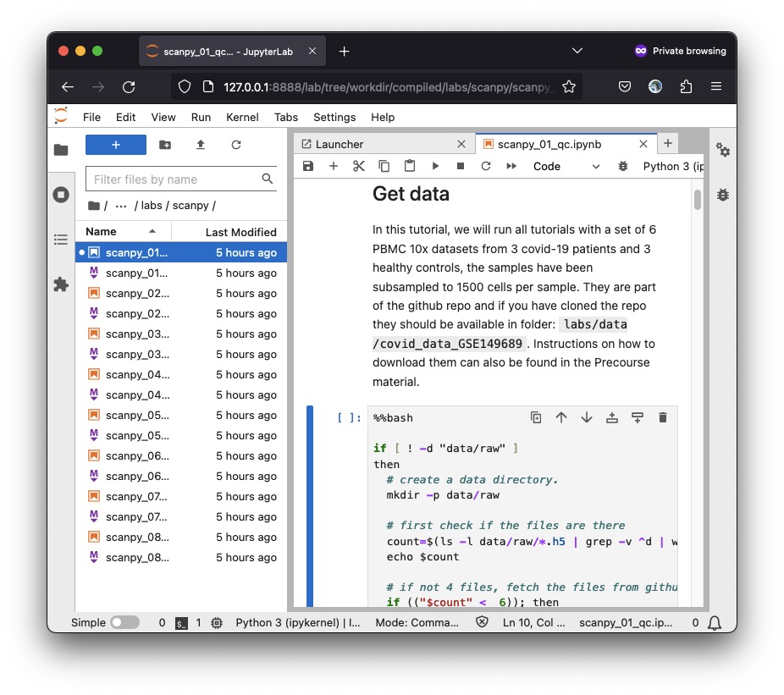Open the cell type Code dropdown
The height and width of the screenshot is (695, 784).
point(566,167)
